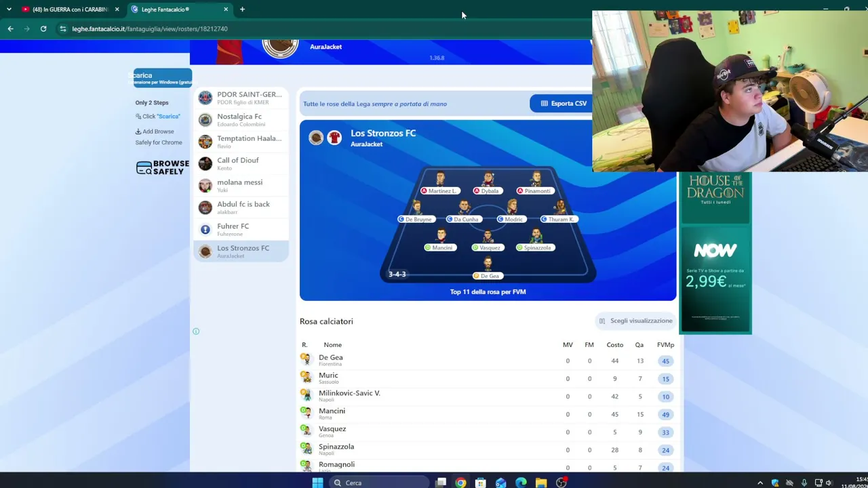
Task: Close the Leghe Fantacalcio tab
Action: tap(226, 9)
